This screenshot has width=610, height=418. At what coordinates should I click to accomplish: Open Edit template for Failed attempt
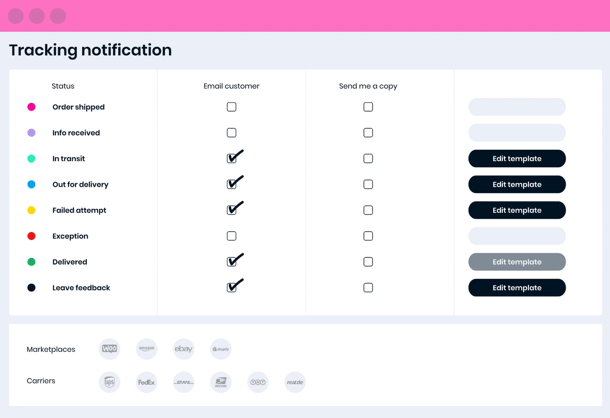coord(517,210)
